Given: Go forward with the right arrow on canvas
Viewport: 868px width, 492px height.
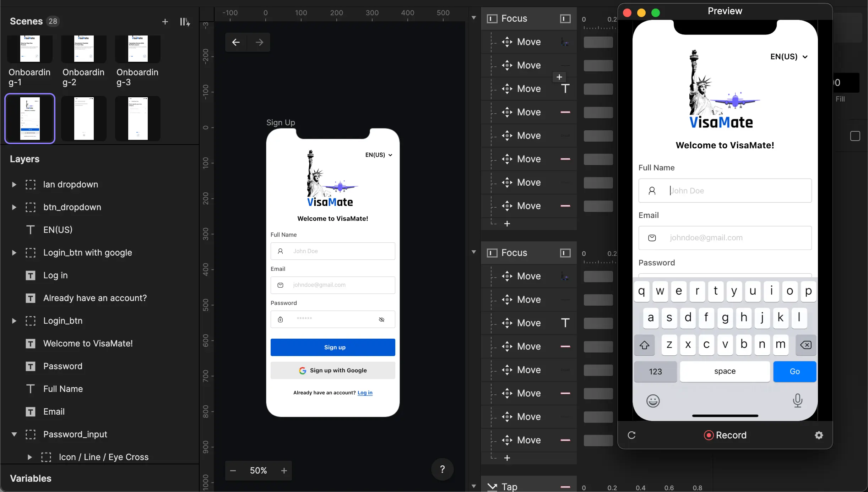Looking at the screenshot, I should [259, 42].
